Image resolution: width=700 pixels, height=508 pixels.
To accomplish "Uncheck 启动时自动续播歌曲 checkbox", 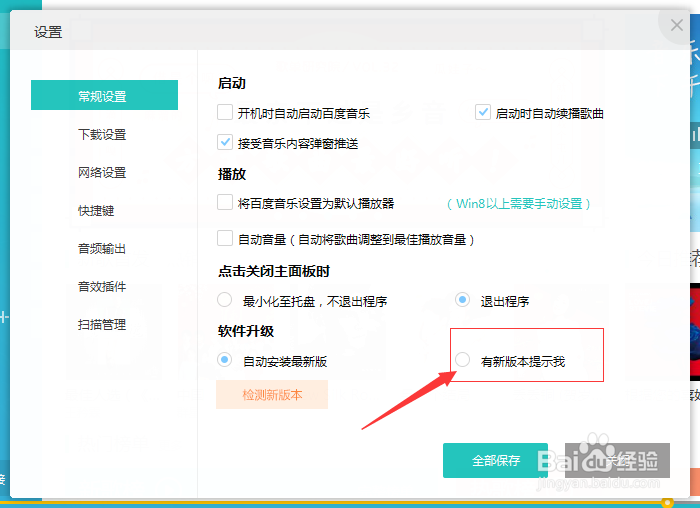I will pos(483,112).
